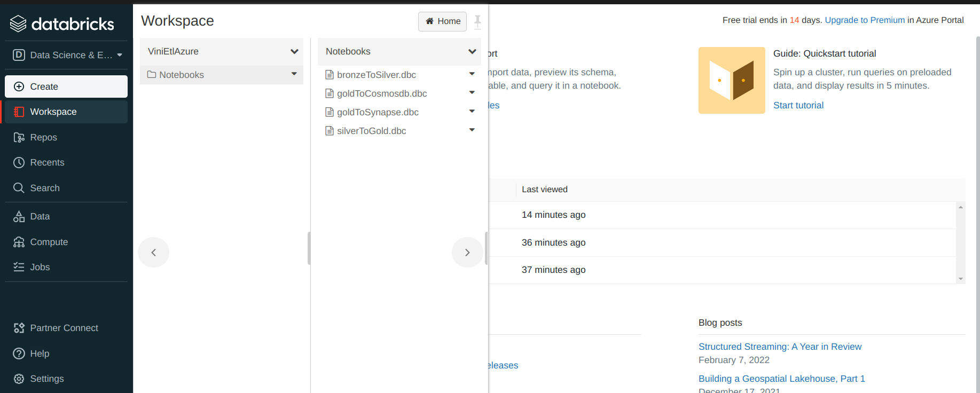Open Search from the sidebar

[66, 188]
